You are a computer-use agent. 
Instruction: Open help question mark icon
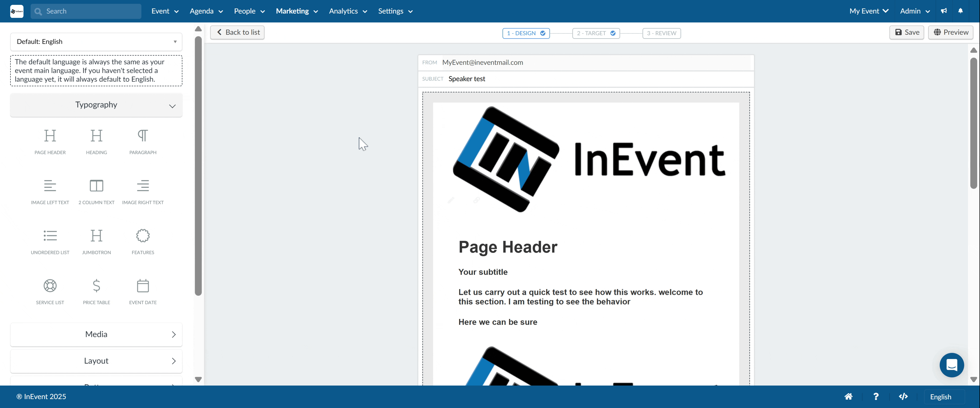(876, 397)
